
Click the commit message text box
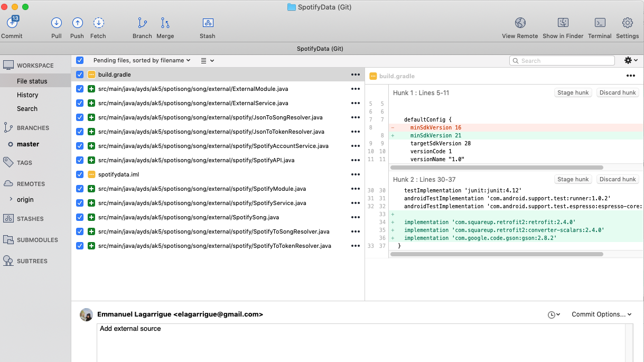[x=361, y=343]
